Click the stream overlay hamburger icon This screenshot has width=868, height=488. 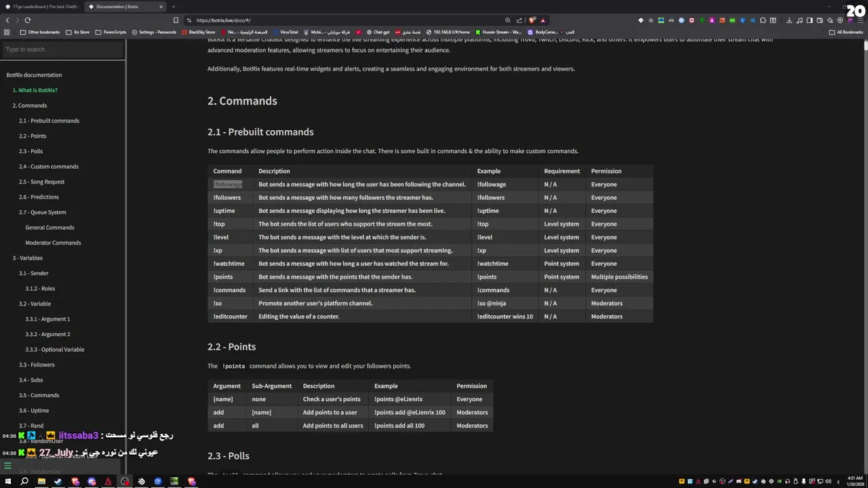tap(7, 466)
